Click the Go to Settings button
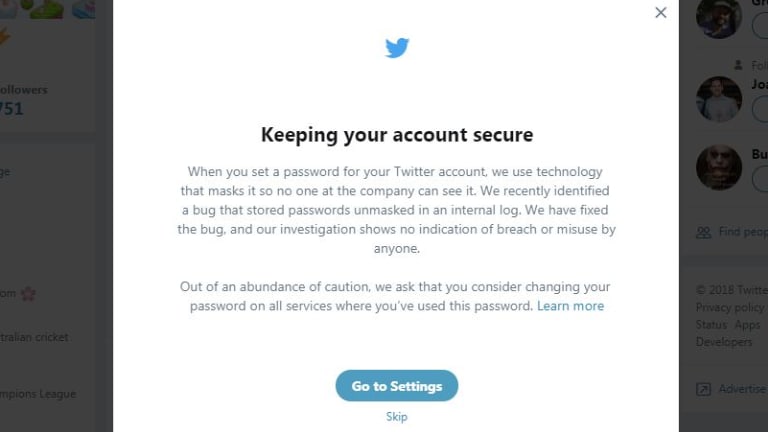The width and height of the screenshot is (768, 432). (x=397, y=386)
